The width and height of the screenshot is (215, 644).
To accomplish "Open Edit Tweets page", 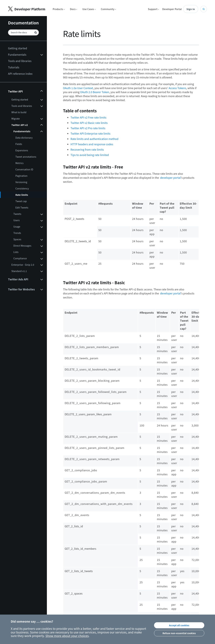I will click(22, 208).
